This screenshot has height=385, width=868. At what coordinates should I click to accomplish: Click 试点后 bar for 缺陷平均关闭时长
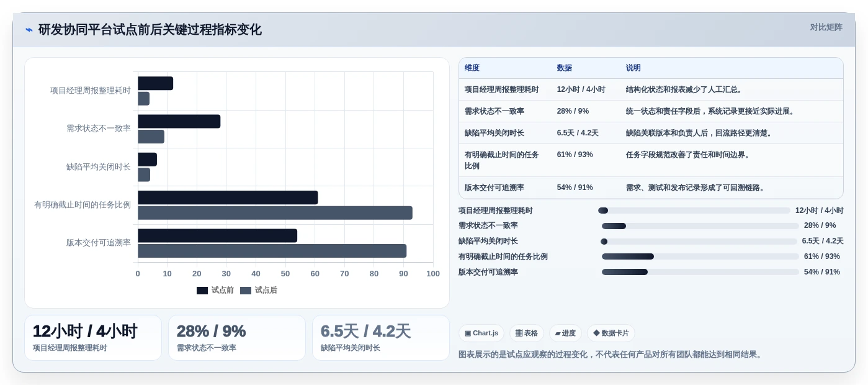pyautogui.click(x=144, y=174)
